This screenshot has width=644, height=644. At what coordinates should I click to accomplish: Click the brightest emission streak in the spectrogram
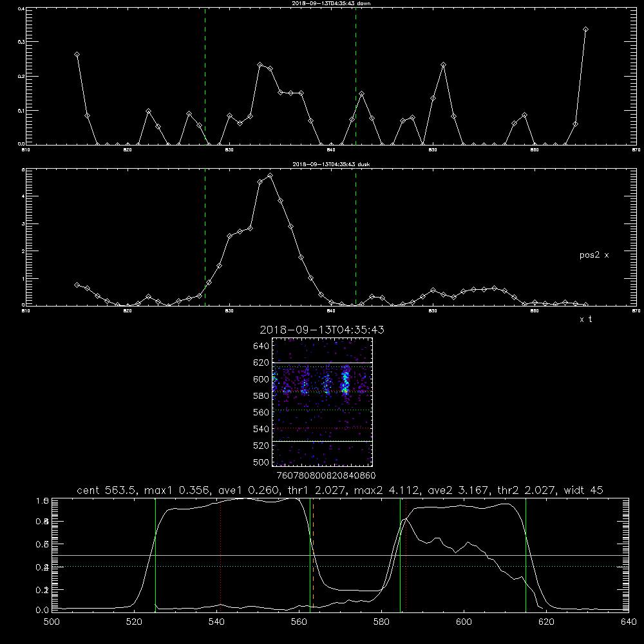[346, 381]
